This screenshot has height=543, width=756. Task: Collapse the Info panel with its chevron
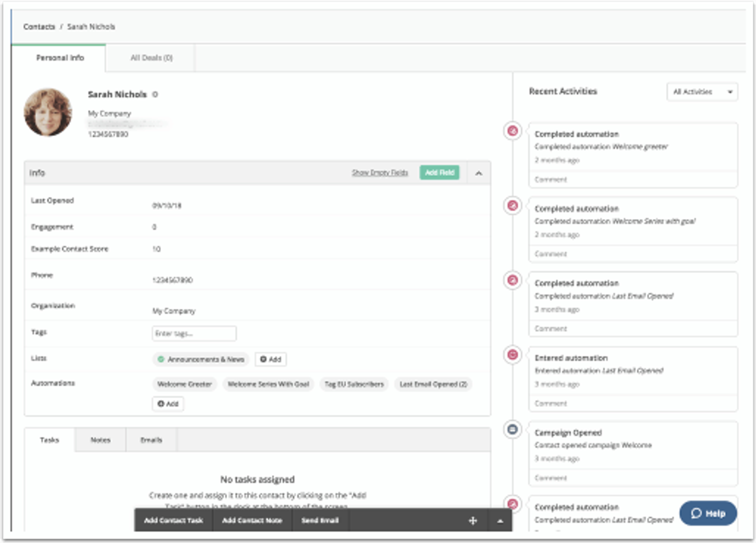479,173
